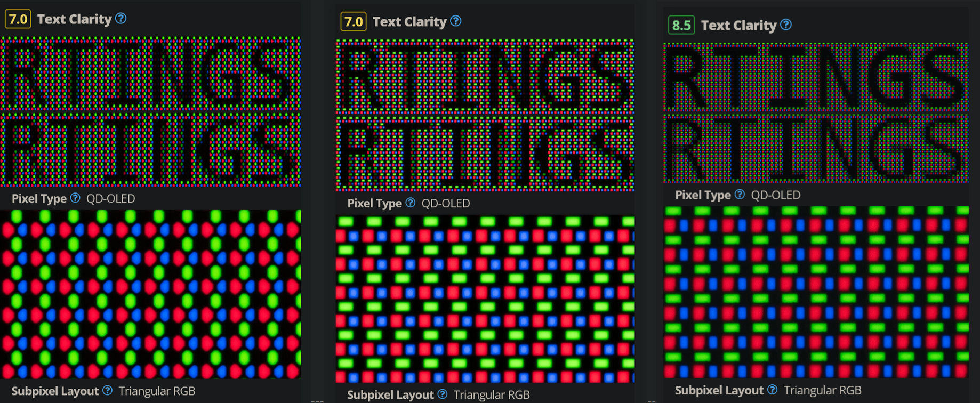Open Text Clarity help icon in middle panel

click(x=456, y=21)
